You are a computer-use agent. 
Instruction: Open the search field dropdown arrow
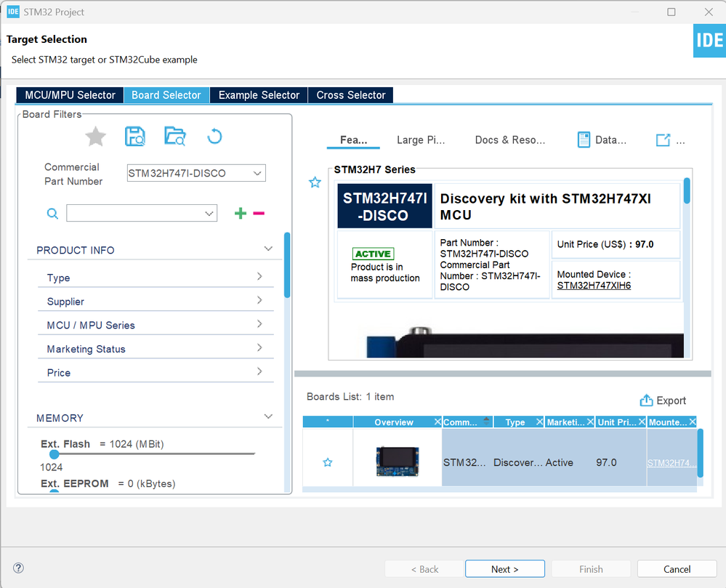click(209, 214)
